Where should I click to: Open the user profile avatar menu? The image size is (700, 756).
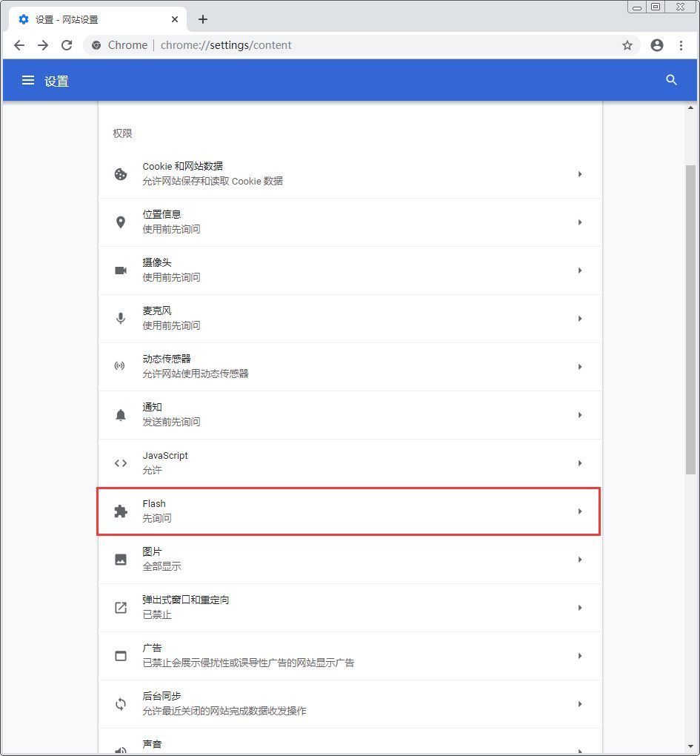coord(656,45)
